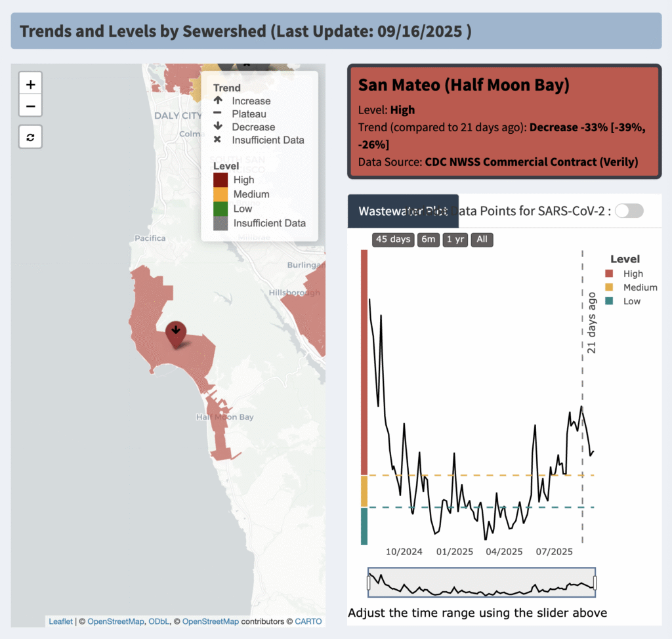Zoom in on the sewershed map
The image size is (672, 639).
[30, 84]
